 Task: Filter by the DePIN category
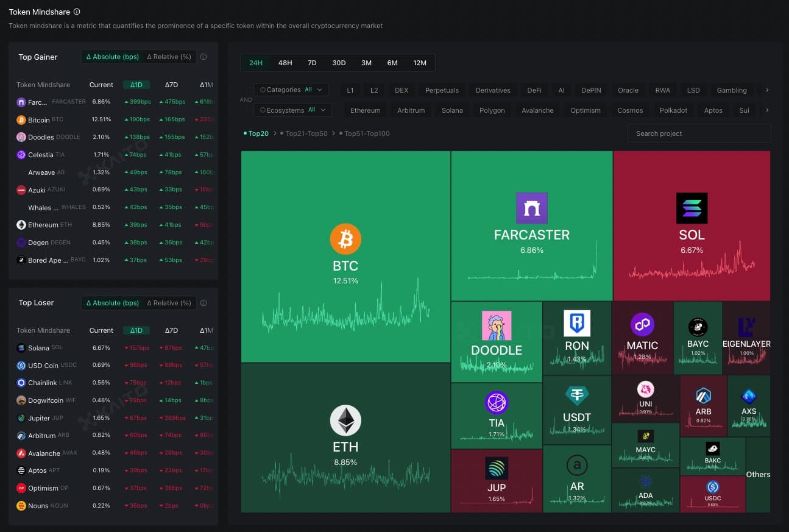(x=591, y=90)
